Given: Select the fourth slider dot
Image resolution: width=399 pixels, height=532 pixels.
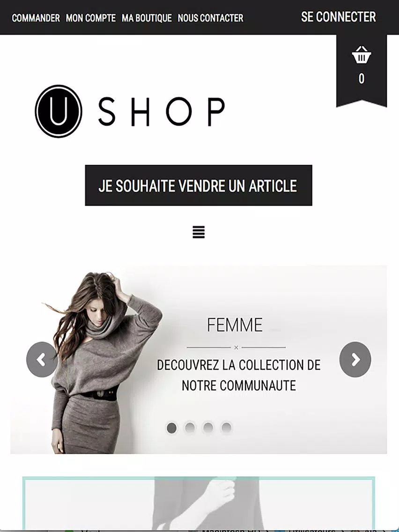Looking at the screenshot, I should coord(226,428).
